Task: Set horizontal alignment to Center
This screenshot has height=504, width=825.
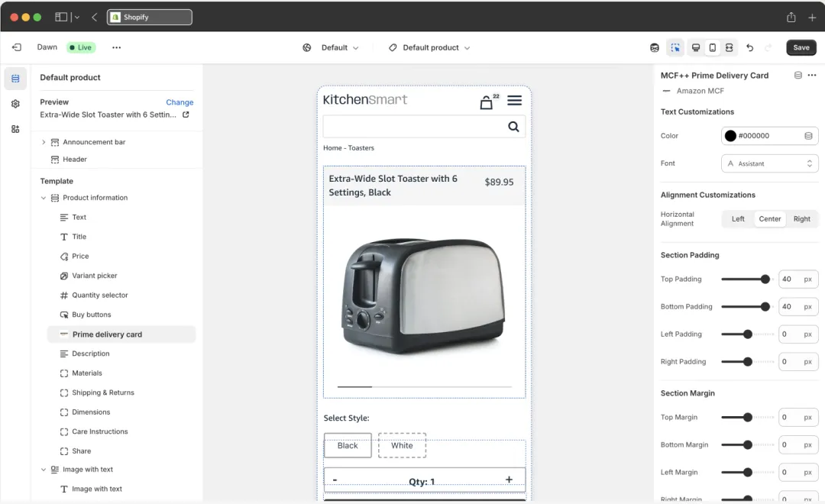Action: (x=770, y=219)
